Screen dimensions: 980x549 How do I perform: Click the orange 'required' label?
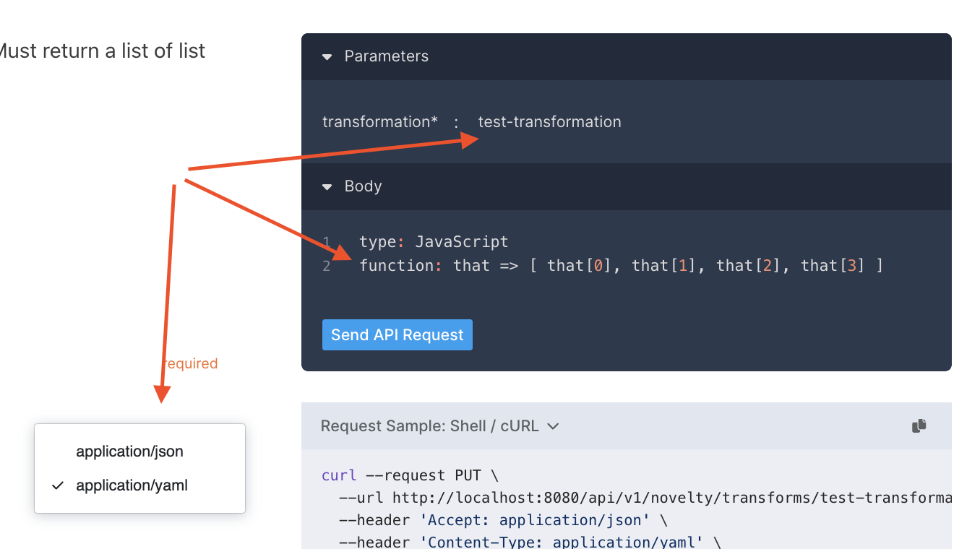(191, 363)
